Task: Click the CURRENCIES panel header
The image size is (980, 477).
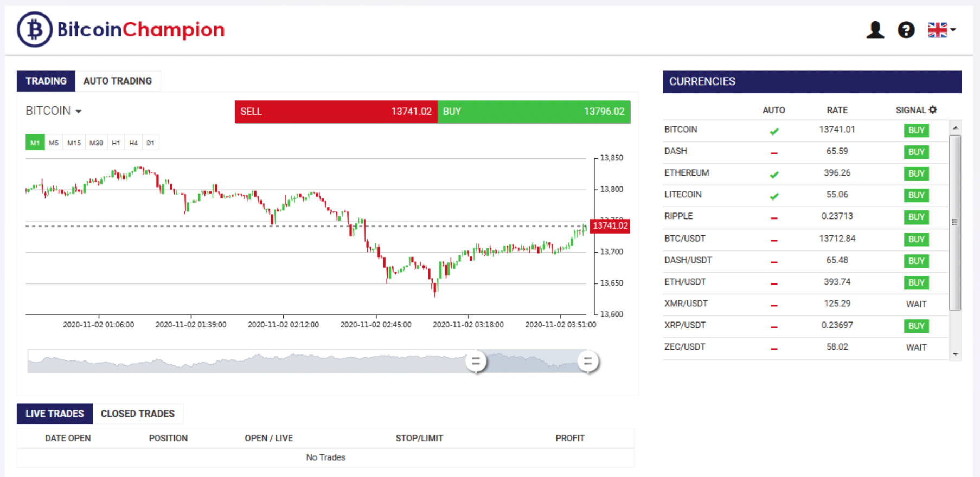Action: [x=812, y=81]
